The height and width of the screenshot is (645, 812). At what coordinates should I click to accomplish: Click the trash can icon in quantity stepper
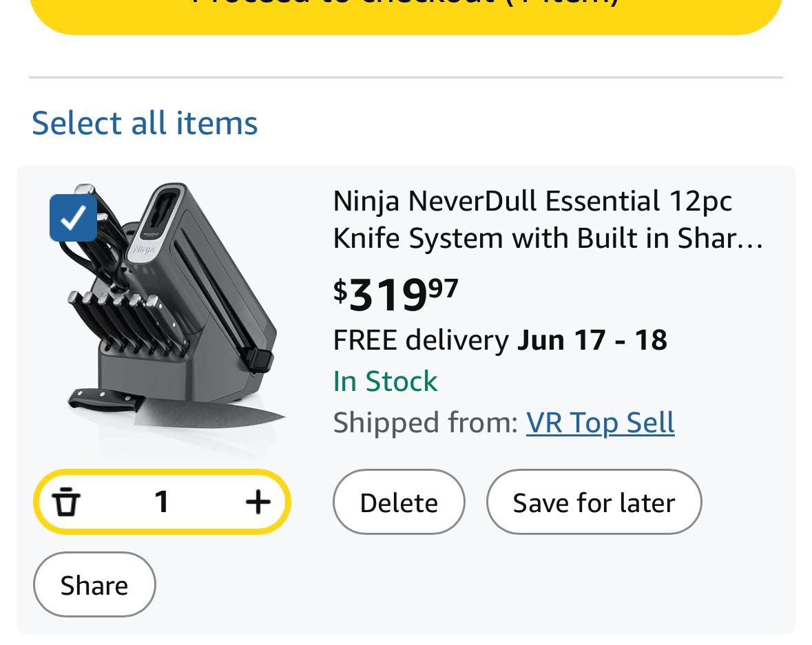point(65,502)
